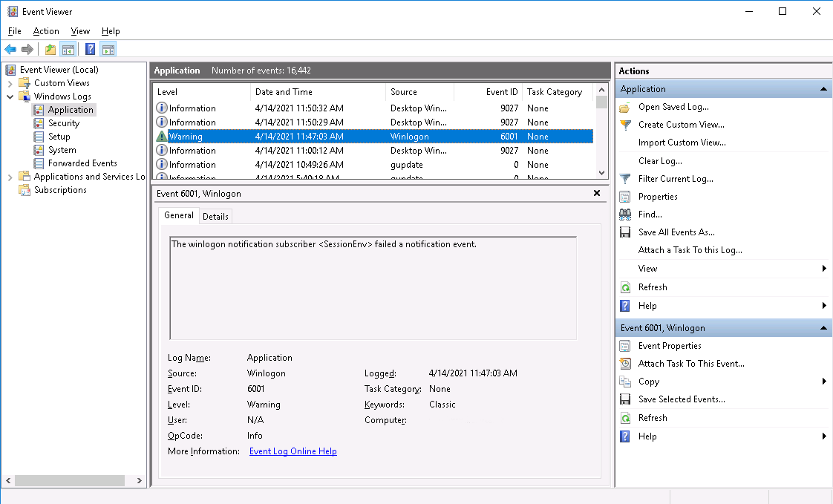Expand Applications and Services Logs node
833x504 pixels.
(x=10, y=177)
